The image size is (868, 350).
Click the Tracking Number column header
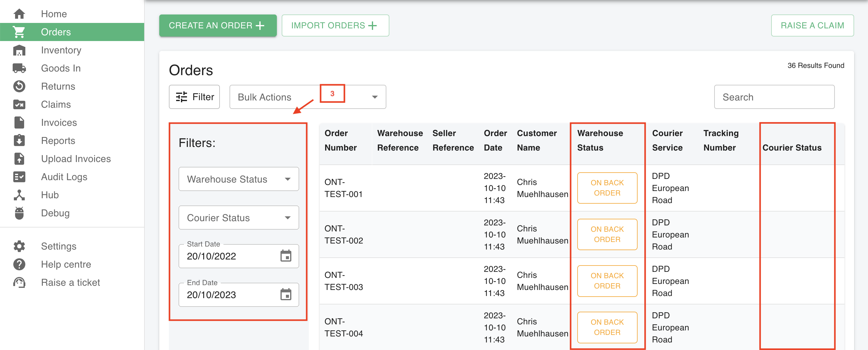[721, 140]
